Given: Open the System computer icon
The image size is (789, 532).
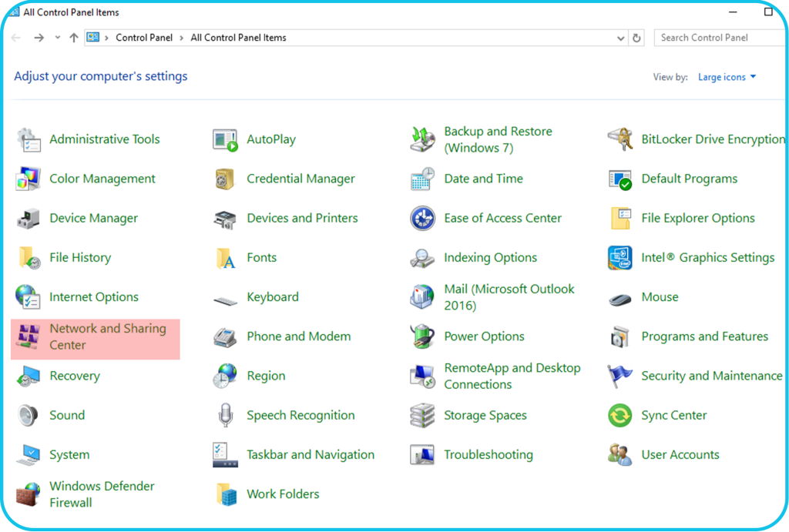Looking at the screenshot, I should pos(29,455).
